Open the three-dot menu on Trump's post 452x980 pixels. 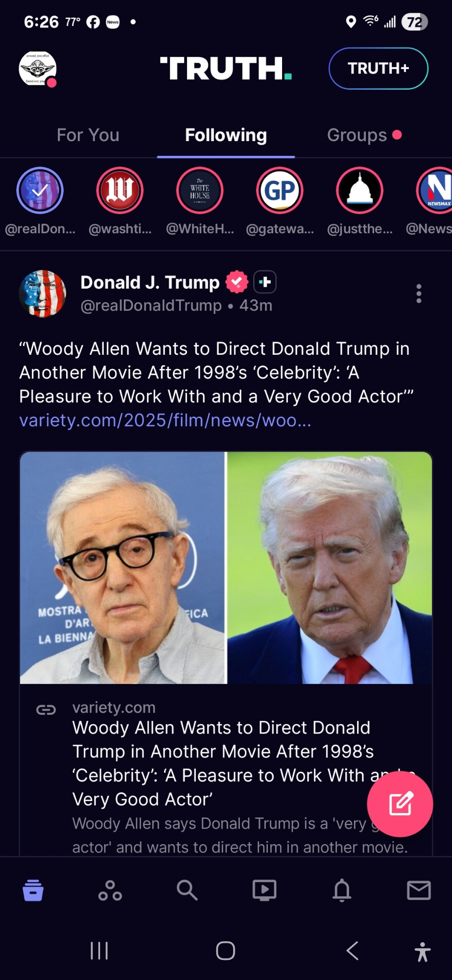point(419,294)
